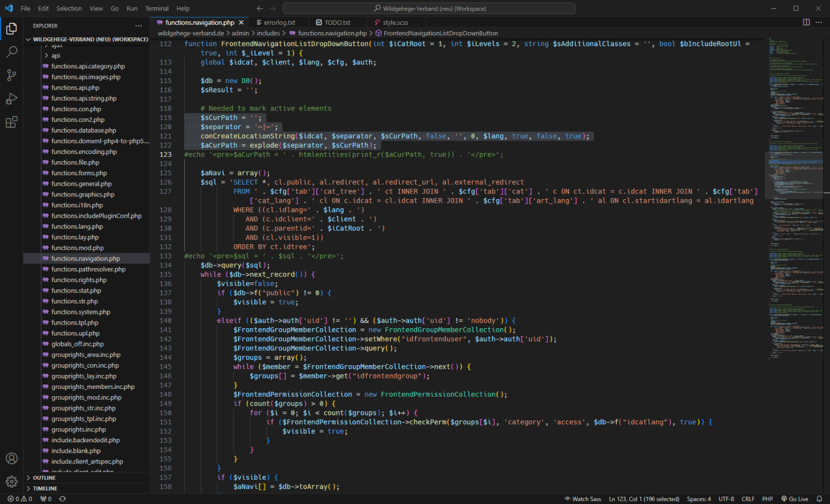Go back with the navigation arrow
This screenshot has width=830, height=504.
point(260,8)
